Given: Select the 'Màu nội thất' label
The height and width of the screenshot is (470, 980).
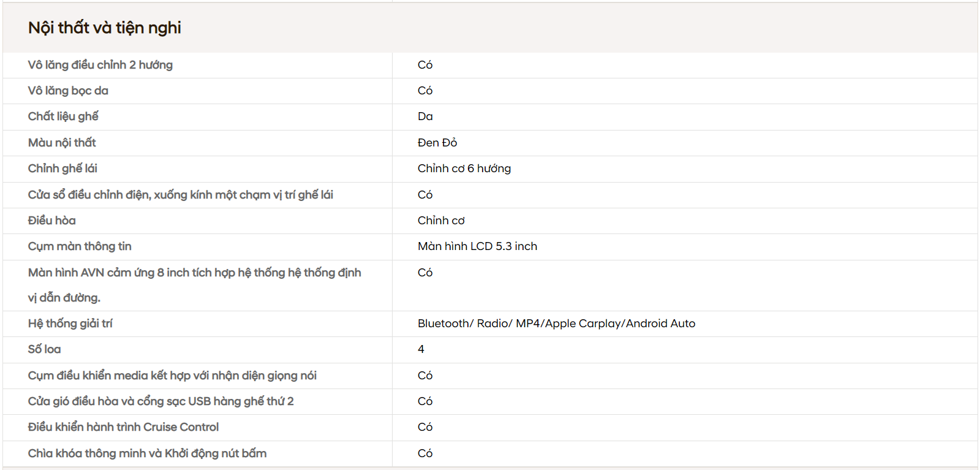Looking at the screenshot, I should click(x=62, y=143).
